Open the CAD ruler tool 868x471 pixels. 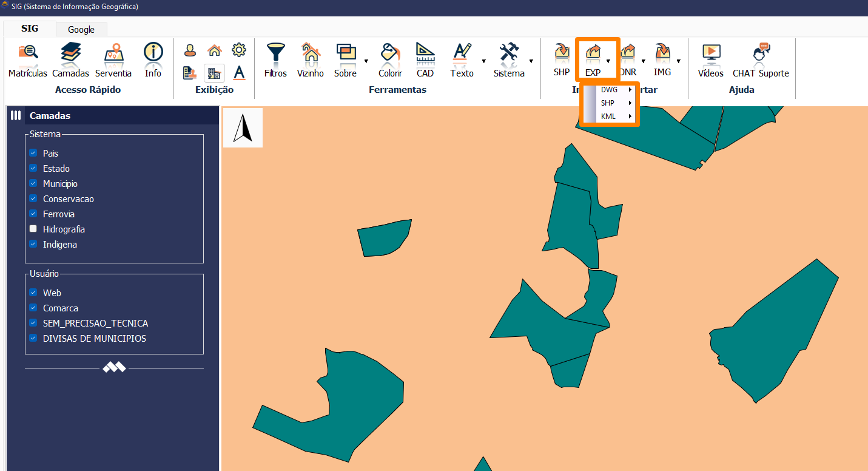pyautogui.click(x=425, y=60)
